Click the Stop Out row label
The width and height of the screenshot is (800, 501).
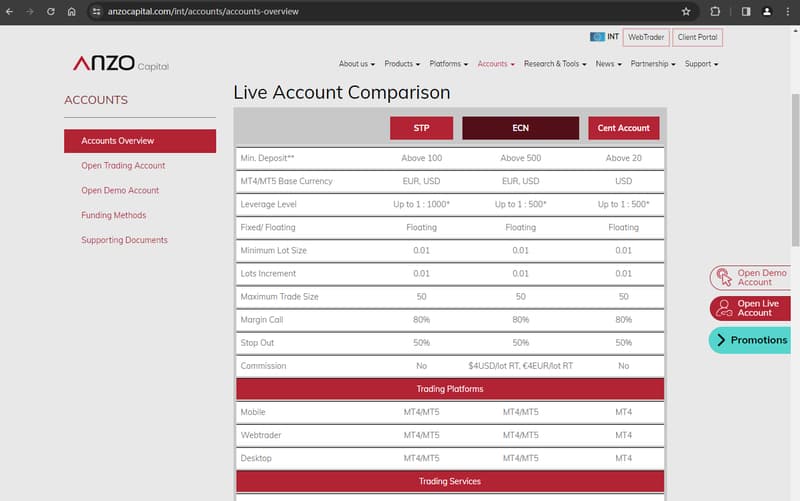point(257,343)
